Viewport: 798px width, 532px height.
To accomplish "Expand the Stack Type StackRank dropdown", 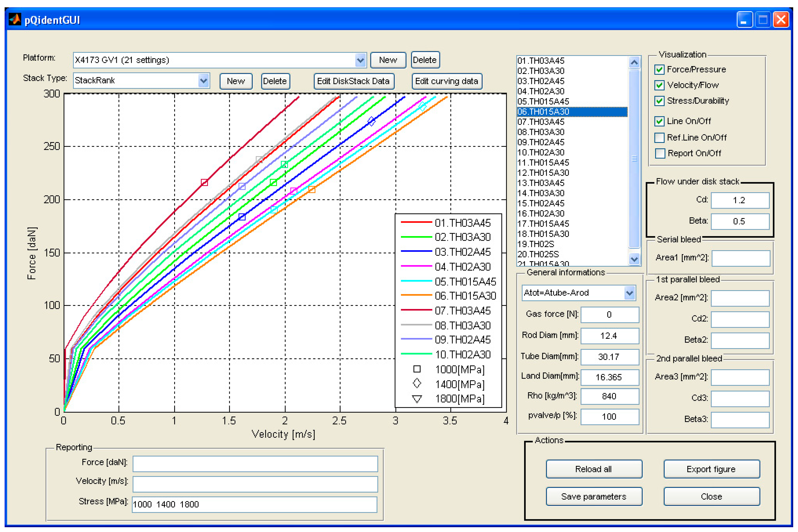I will click(x=203, y=81).
